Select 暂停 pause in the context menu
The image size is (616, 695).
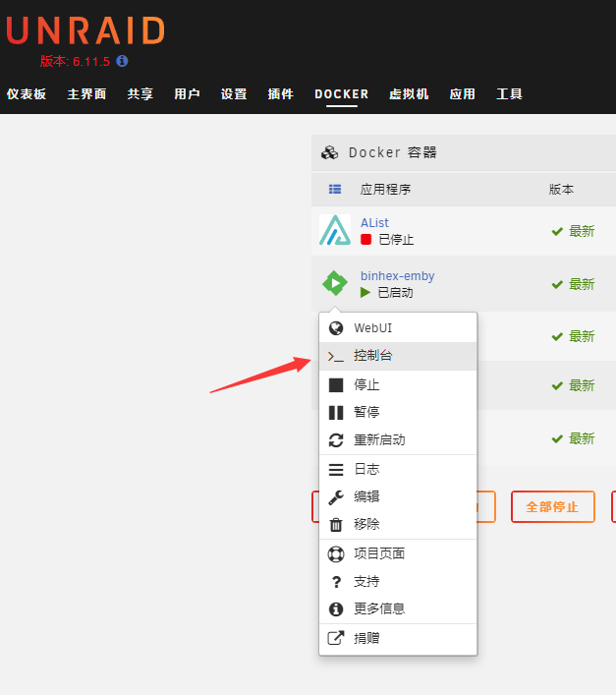pos(398,412)
